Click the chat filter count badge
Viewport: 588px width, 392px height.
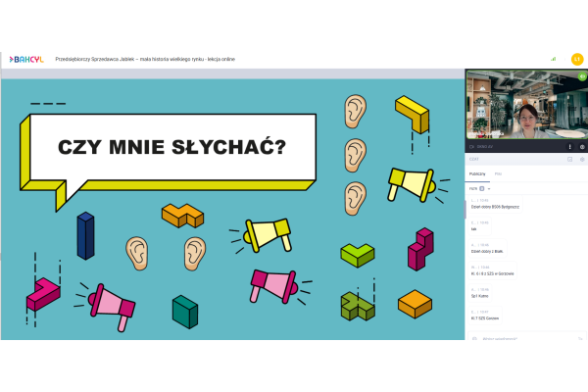coord(481,187)
